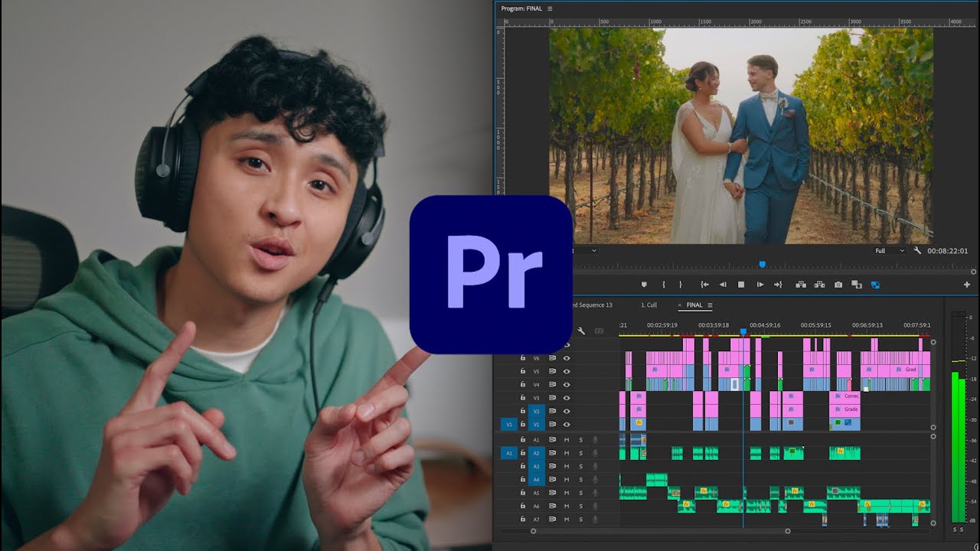Click the blue highlighted transport toggle icon
980x551 pixels.
[x=875, y=285]
